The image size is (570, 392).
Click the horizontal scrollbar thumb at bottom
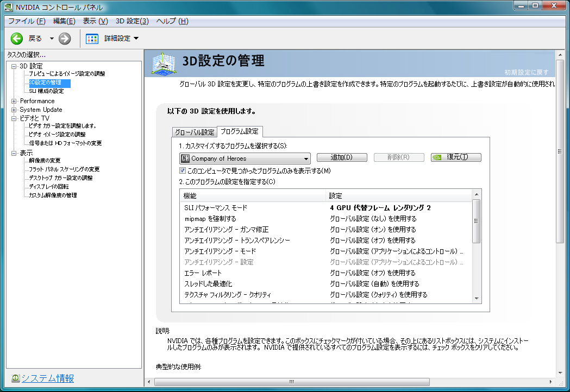coord(292,382)
